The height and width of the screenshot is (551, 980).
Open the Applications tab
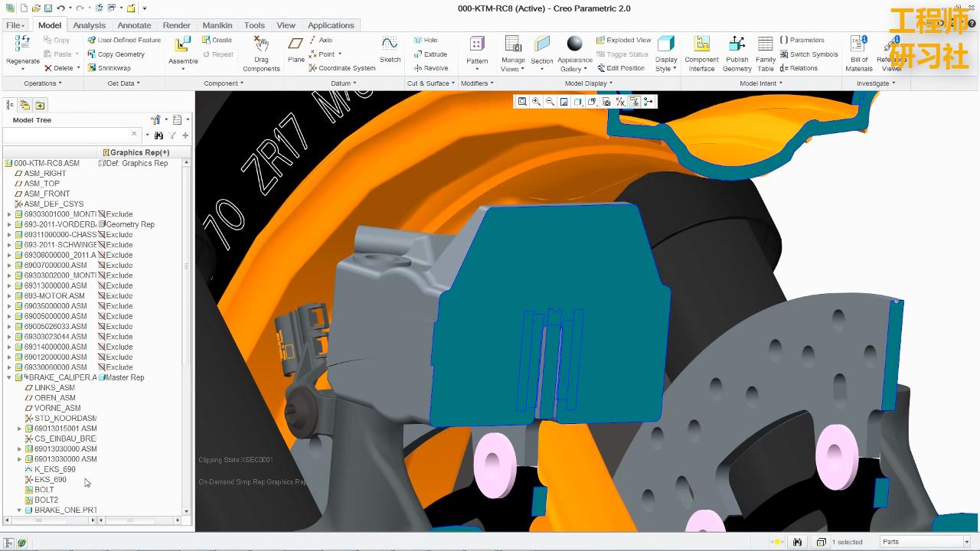click(x=331, y=24)
